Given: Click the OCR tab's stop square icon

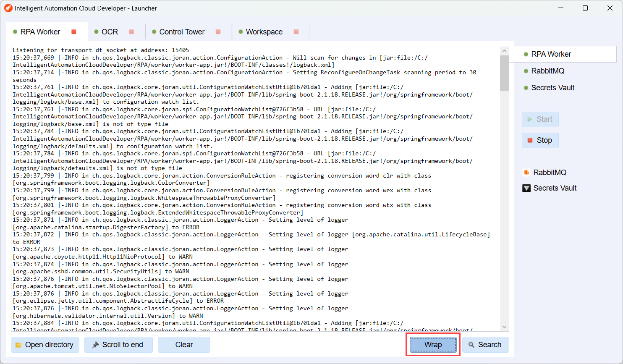Looking at the screenshot, I should coord(131,32).
